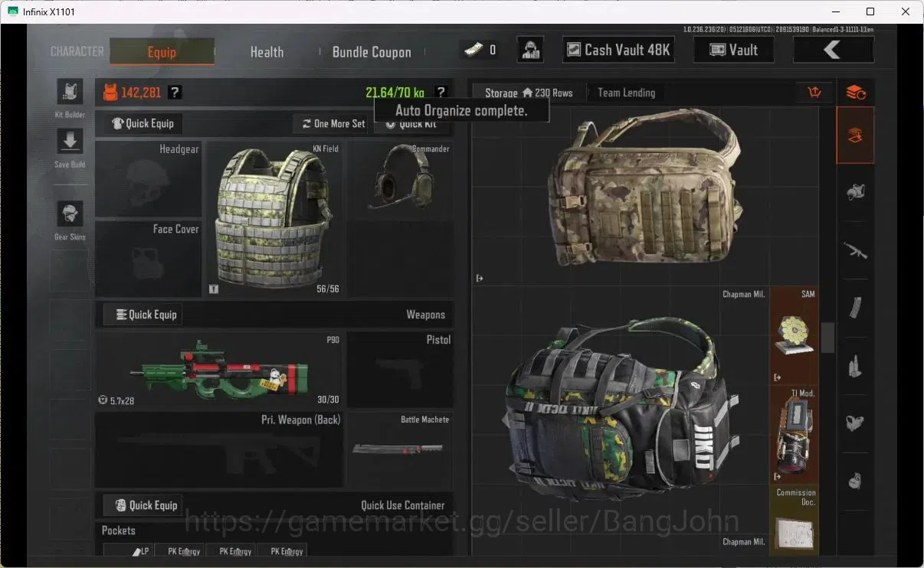
Task: Open the Bundle Coupon tab
Action: [x=372, y=52]
